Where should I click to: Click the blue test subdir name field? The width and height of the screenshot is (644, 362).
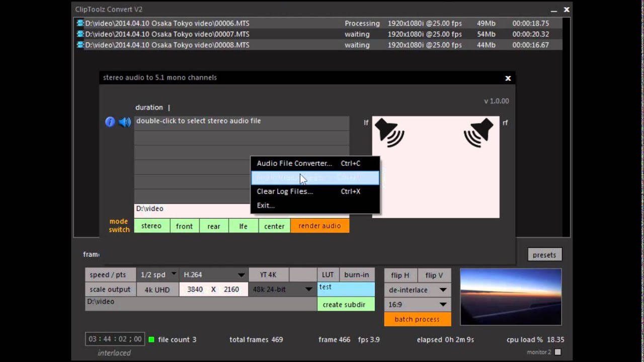click(x=346, y=289)
